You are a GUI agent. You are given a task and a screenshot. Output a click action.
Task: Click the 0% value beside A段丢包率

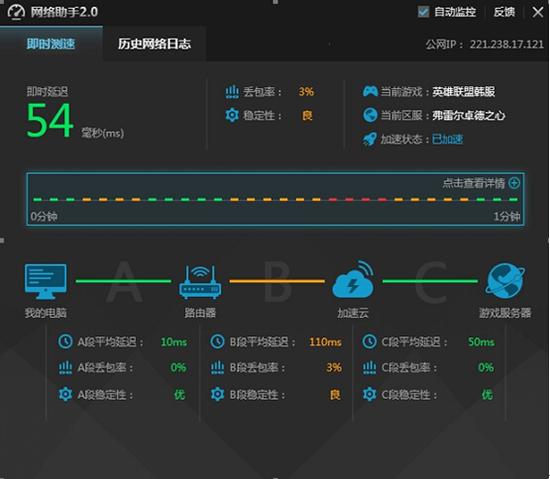[178, 367]
